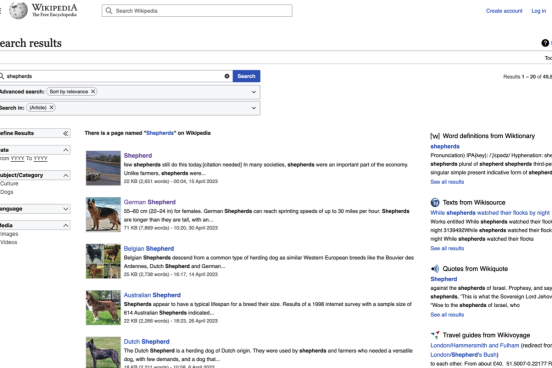Open the Wiktionary 'shepherds' definition link
The height and width of the screenshot is (368, 552).
click(445, 146)
